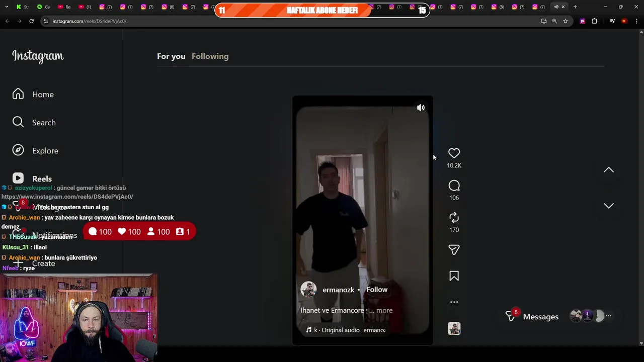The width and height of the screenshot is (644, 362).
Task: Click the chat link instagram.com/reels/DS4dePVjAc0
Action: (67, 197)
